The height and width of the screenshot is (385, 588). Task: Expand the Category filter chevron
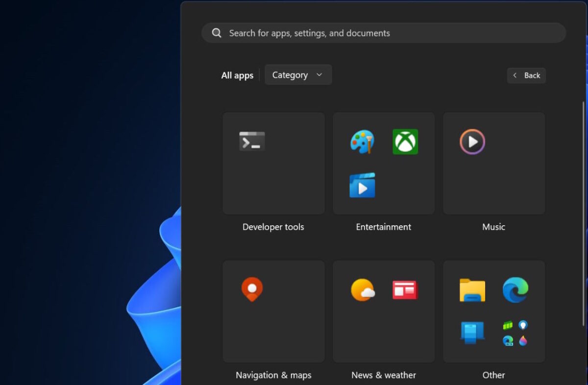click(x=319, y=74)
